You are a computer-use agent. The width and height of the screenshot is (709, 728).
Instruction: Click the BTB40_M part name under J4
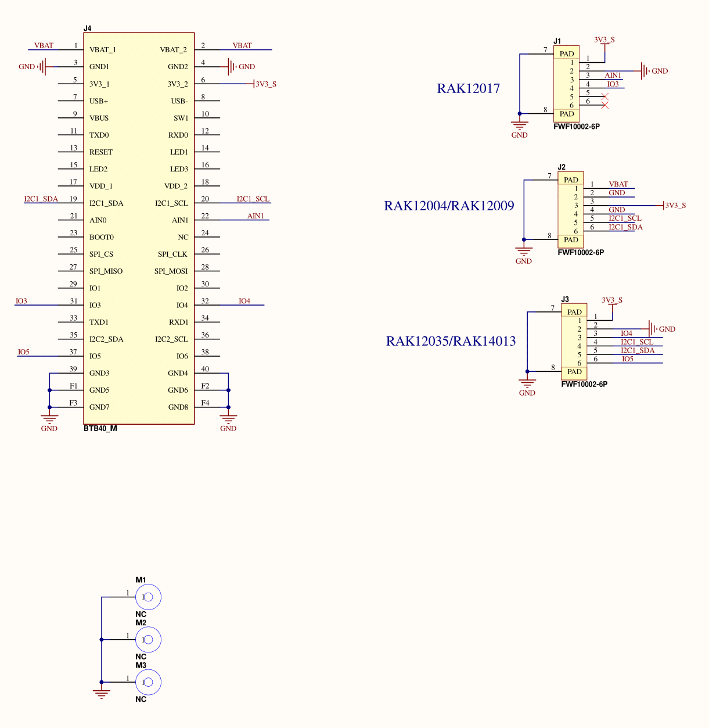(100, 429)
